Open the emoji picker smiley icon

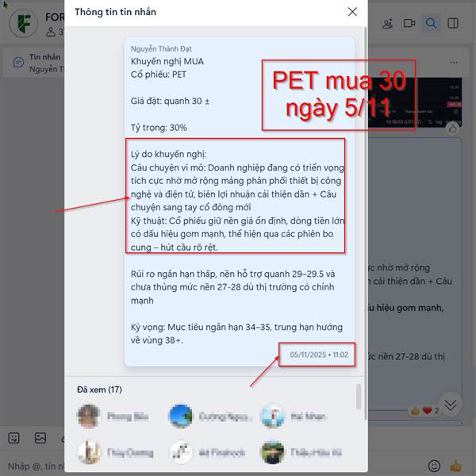click(x=434, y=466)
